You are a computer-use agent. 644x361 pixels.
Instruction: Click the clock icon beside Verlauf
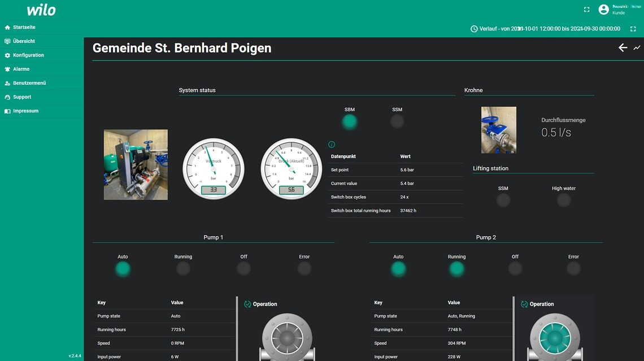click(474, 29)
